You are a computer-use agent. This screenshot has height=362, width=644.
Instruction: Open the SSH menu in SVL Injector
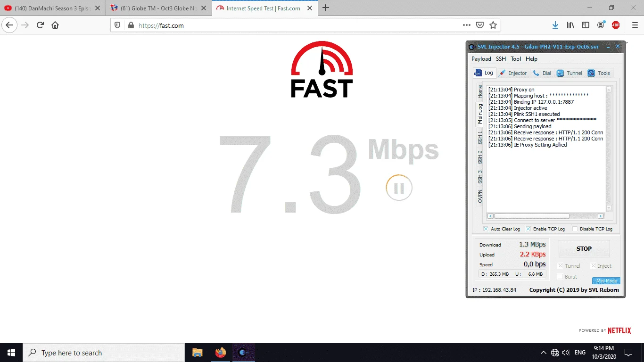click(501, 59)
